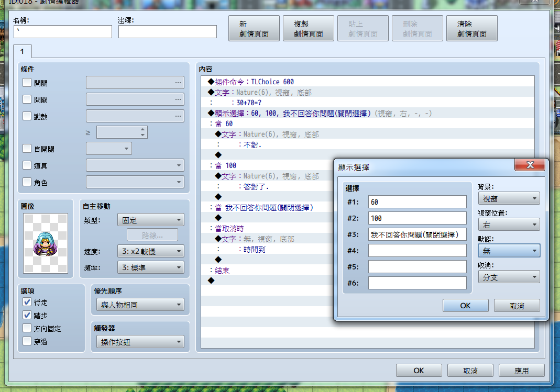Tick the 變數 condition checkbox
Screen dimensions: 560x392
[27, 116]
